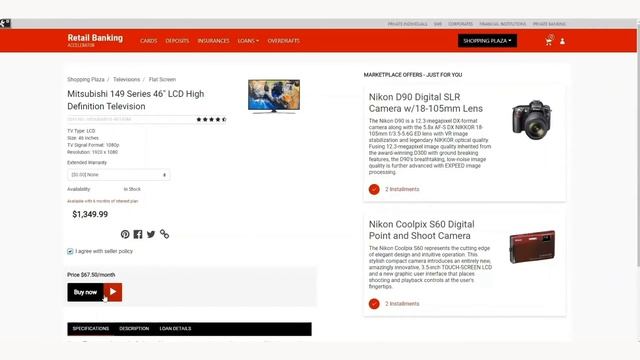Select the SME top link
This screenshot has height=360, width=640.
point(438,24)
